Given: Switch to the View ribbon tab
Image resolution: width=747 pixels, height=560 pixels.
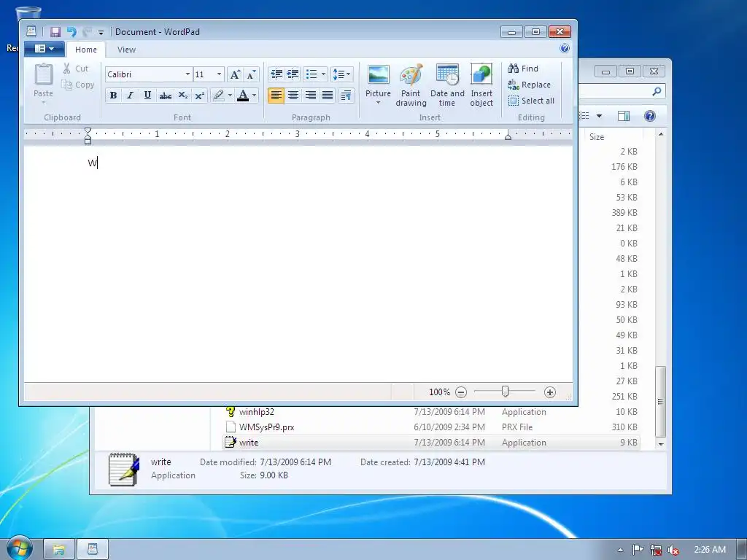Looking at the screenshot, I should coord(126,50).
